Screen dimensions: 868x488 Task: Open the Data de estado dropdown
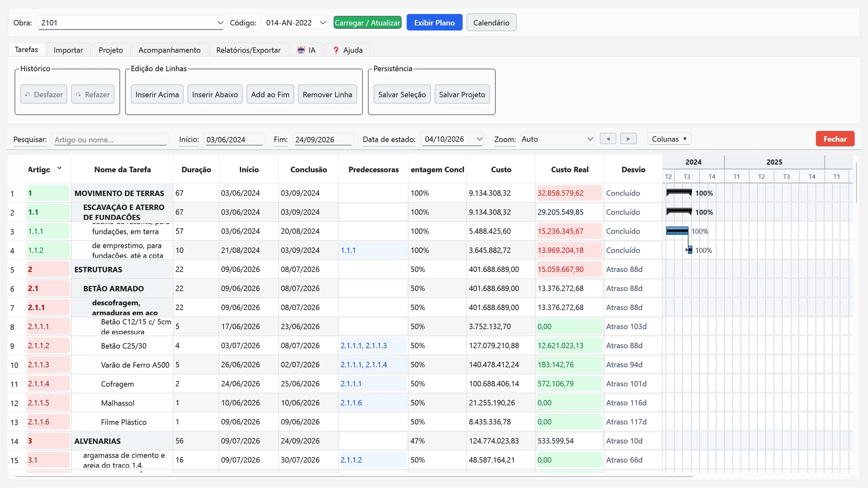(x=453, y=139)
